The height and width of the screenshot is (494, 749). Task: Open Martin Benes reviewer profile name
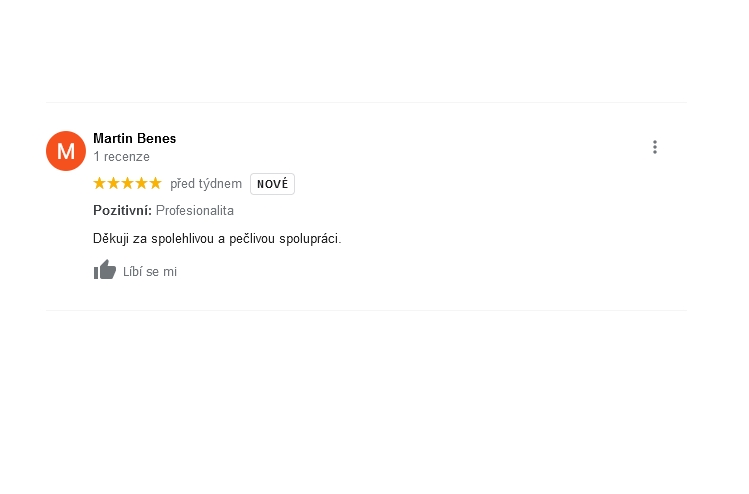coord(135,139)
